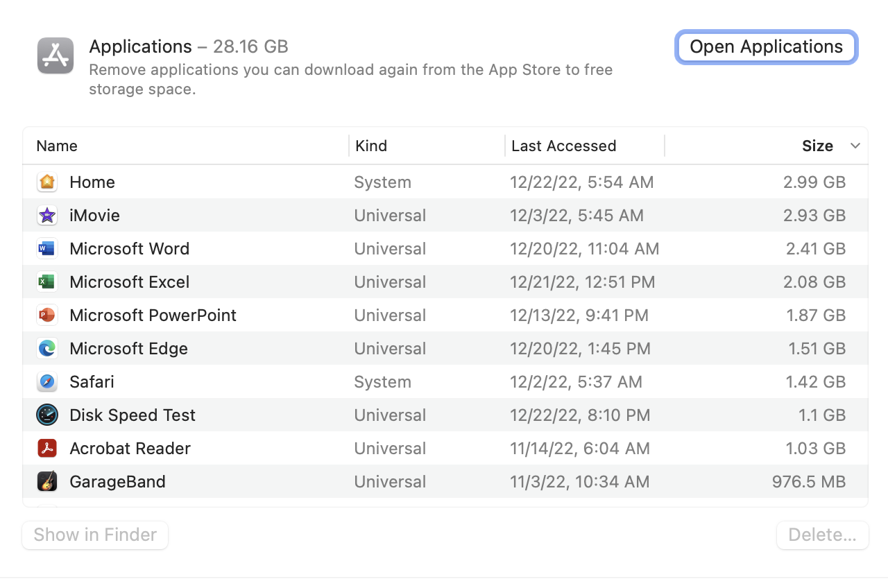This screenshot has width=888, height=588.
Task: Click the date 12/2/22, 5:37 AM
Action: (x=576, y=382)
